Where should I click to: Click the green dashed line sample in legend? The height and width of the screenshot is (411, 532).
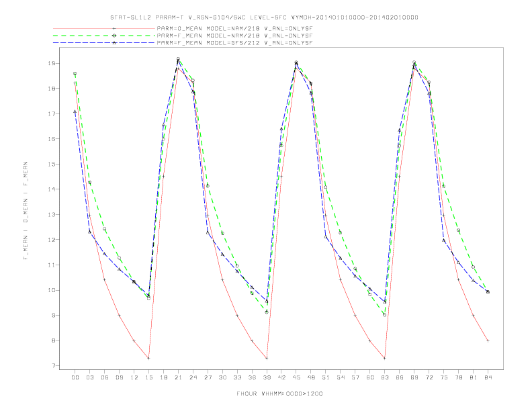pyautogui.click(x=104, y=36)
